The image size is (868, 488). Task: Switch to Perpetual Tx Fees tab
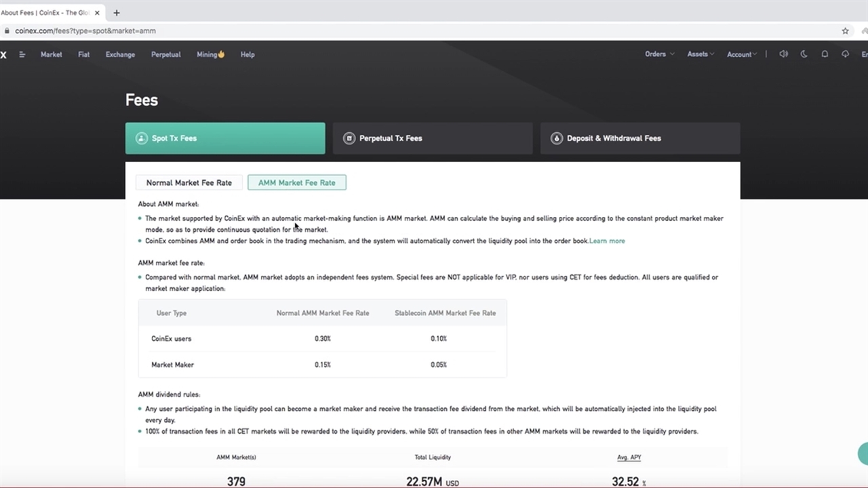433,138
